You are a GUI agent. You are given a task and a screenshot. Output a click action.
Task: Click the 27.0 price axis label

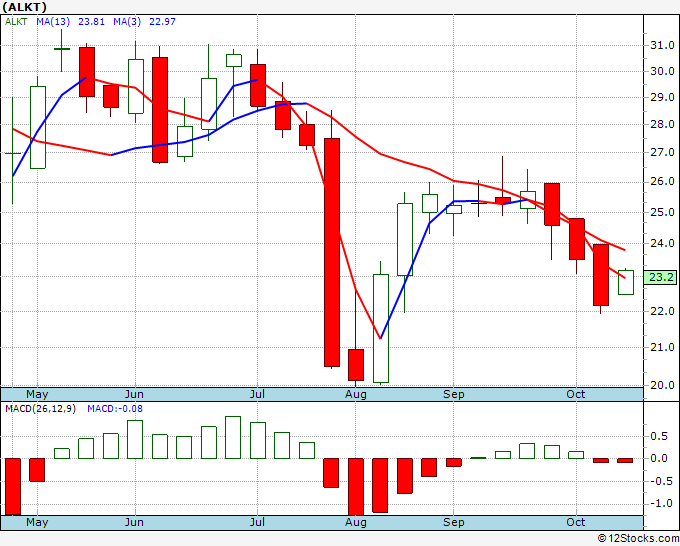[x=662, y=153]
